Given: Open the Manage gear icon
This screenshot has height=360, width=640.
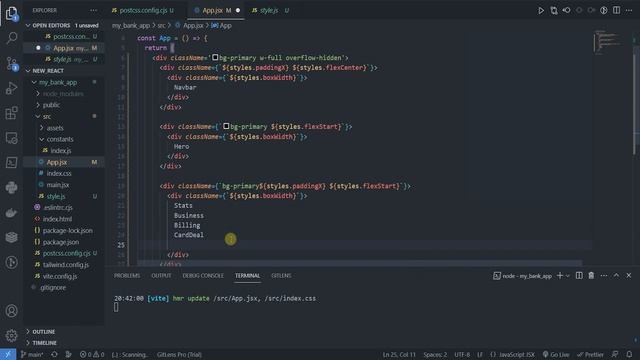Looking at the screenshot, I should (x=11, y=336).
